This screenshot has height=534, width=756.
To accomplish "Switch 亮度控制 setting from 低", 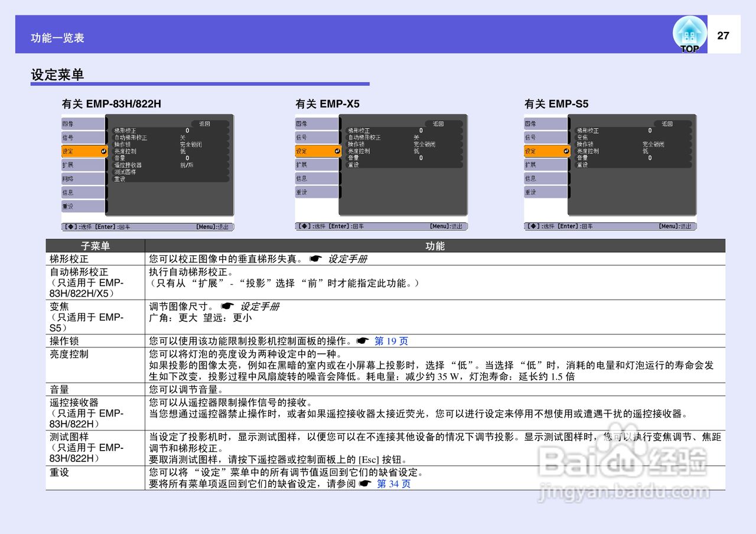I will tap(128, 151).
